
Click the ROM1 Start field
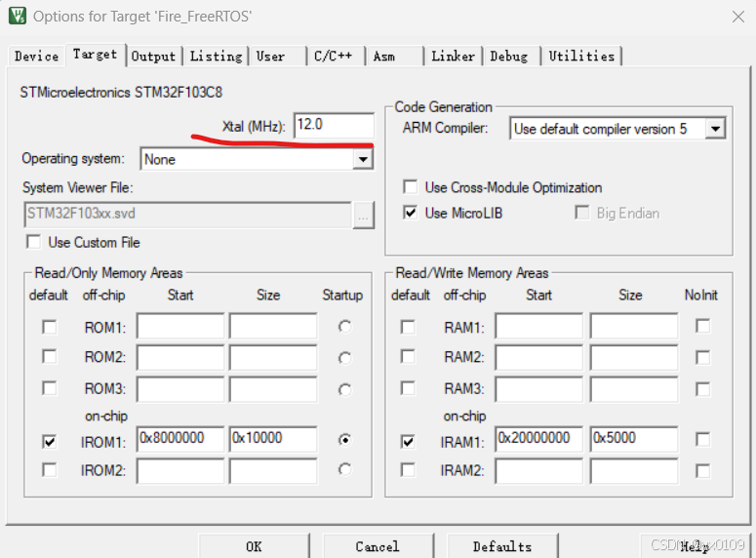tap(180, 326)
